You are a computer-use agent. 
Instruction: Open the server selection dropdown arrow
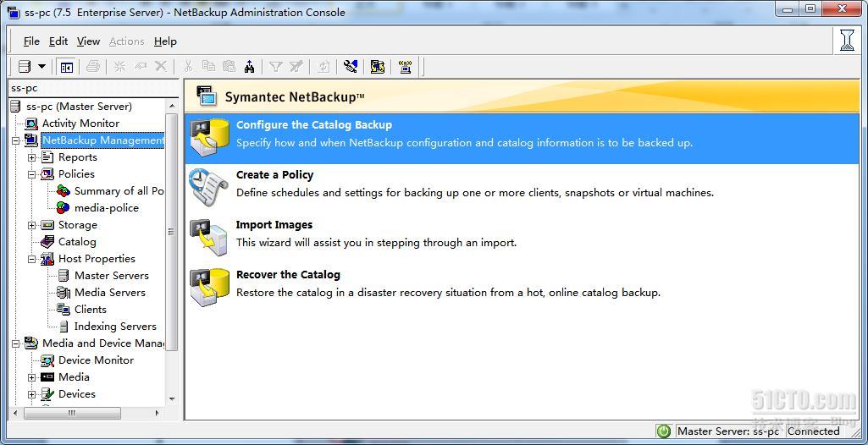click(42, 67)
